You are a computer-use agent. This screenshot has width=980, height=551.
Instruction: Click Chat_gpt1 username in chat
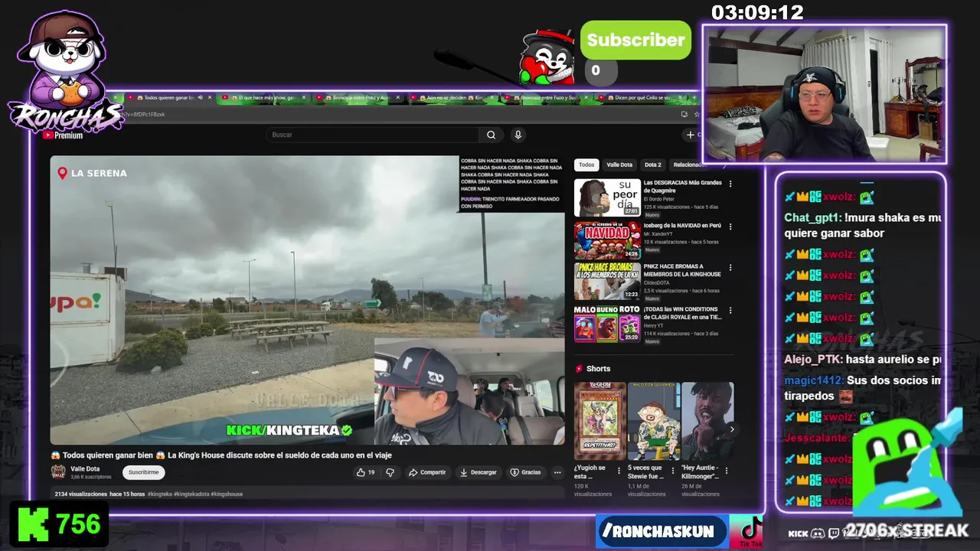[x=813, y=218]
